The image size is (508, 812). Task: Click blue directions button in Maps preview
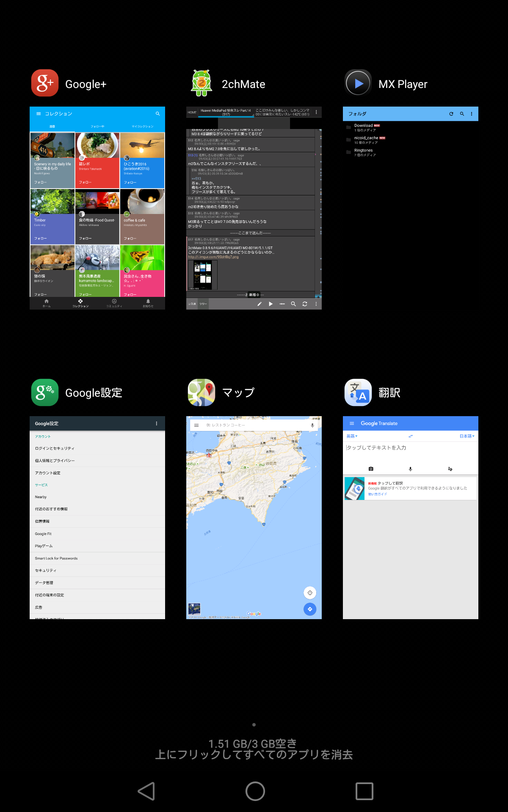pos(310,609)
